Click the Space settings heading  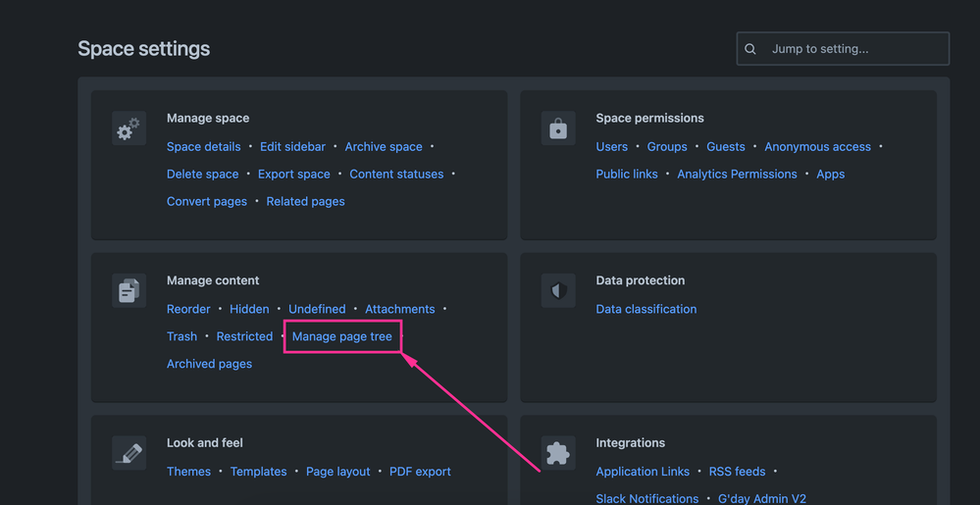coord(144,49)
